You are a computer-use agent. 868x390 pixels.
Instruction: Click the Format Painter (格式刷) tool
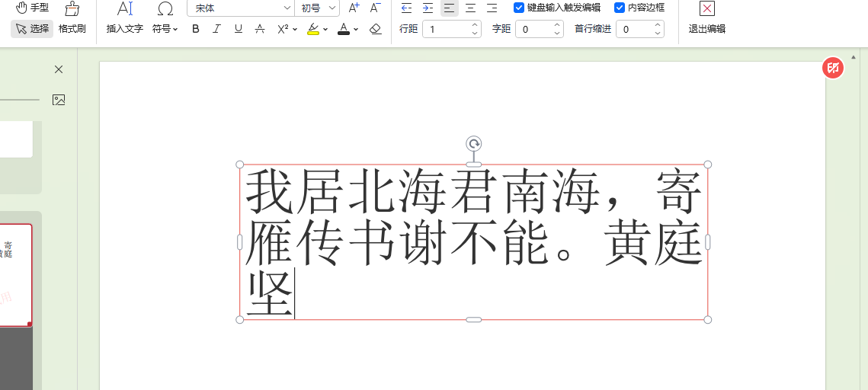pos(72,18)
